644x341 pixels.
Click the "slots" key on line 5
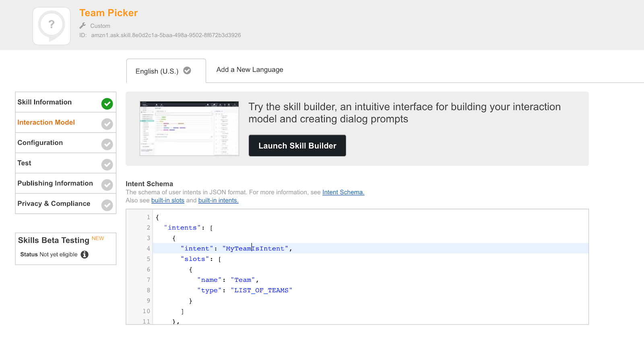(x=195, y=259)
